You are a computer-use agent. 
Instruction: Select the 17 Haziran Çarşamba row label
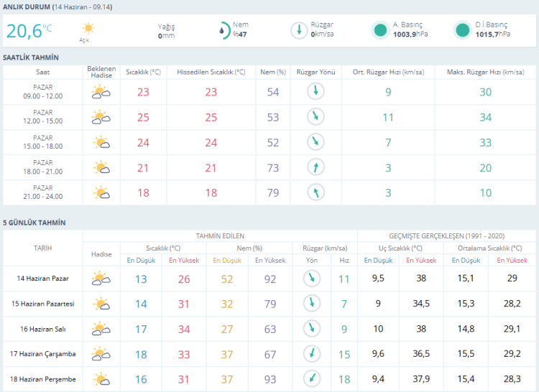pos(42,353)
